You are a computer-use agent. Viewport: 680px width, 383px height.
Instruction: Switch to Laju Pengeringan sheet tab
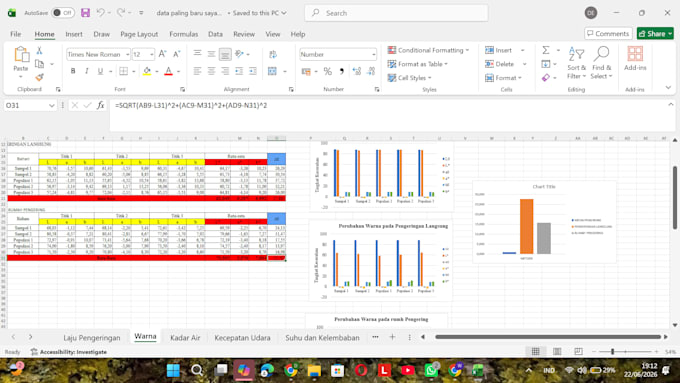92,337
